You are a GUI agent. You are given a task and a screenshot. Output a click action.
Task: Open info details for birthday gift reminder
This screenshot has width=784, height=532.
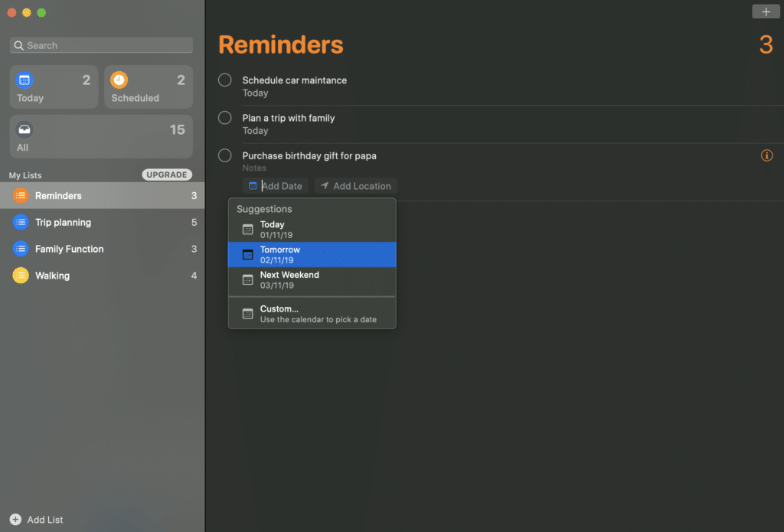tap(766, 155)
